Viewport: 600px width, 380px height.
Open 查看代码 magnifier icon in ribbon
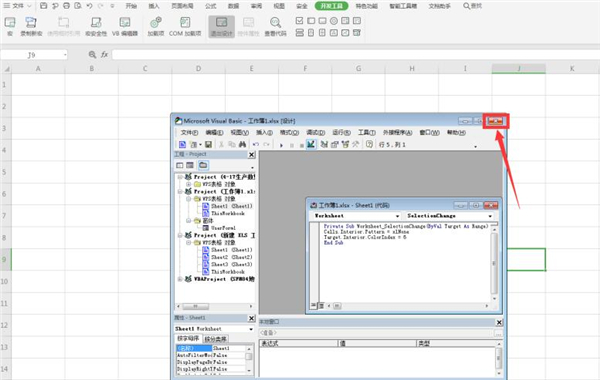(x=275, y=23)
